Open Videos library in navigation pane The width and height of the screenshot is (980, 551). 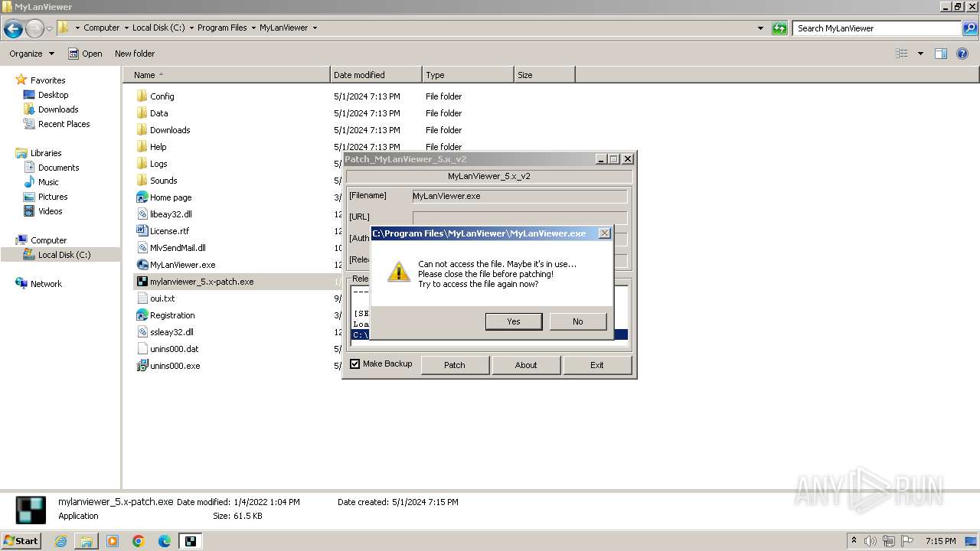coord(50,211)
